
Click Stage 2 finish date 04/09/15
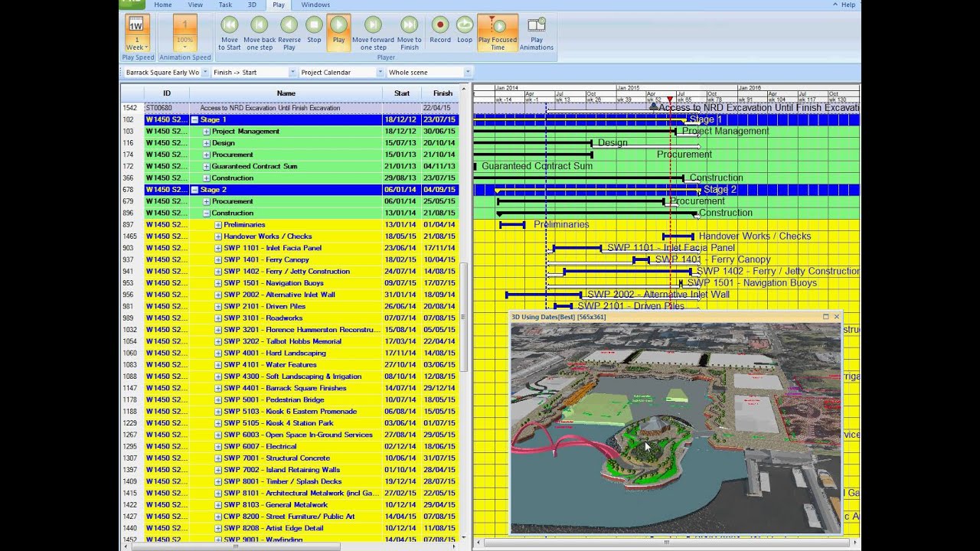click(x=440, y=190)
